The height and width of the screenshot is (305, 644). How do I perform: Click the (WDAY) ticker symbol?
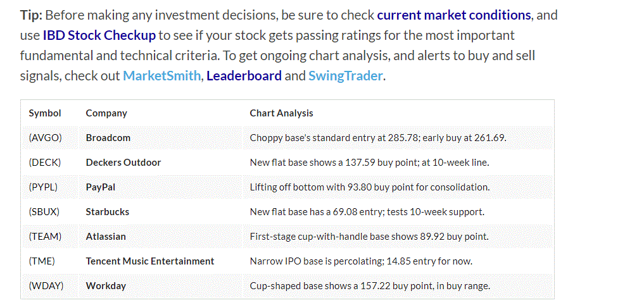coord(46,286)
